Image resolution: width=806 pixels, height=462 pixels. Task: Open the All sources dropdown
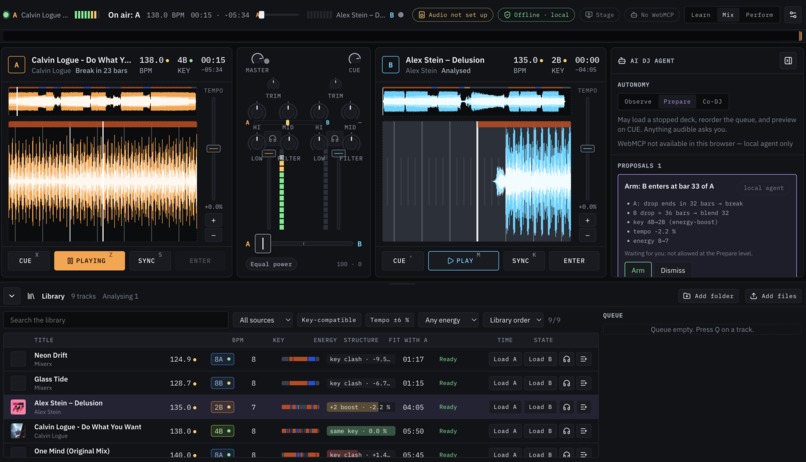click(263, 320)
